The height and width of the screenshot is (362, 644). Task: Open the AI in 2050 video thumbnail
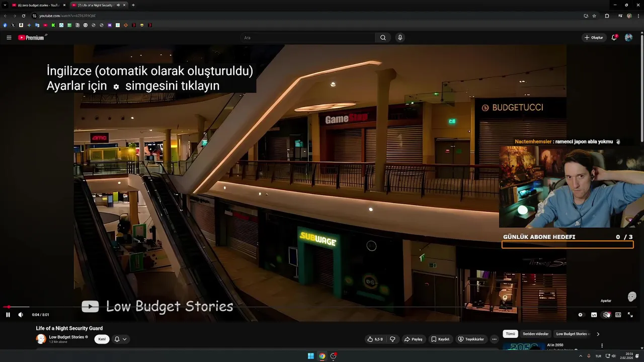click(523, 346)
